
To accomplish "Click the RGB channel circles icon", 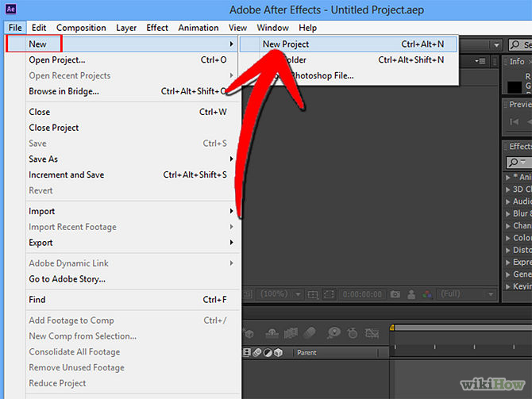I will (x=427, y=294).
